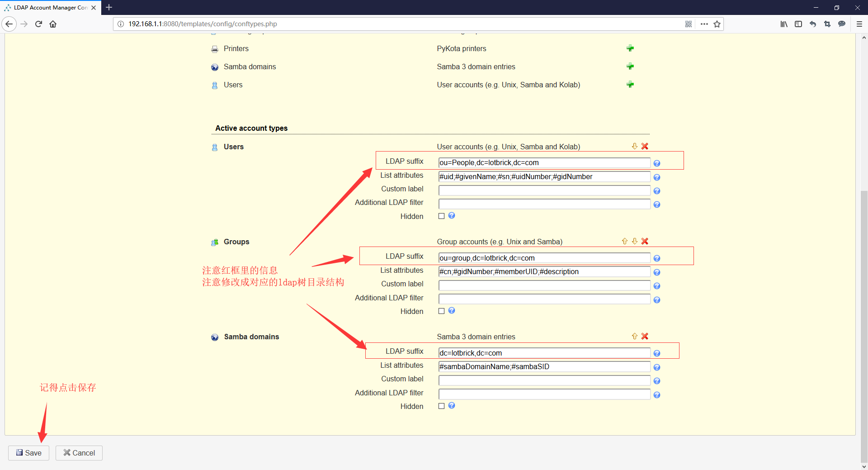Delete Groups account type red X
The image size is (868, 470).
(x=645, y=241)
